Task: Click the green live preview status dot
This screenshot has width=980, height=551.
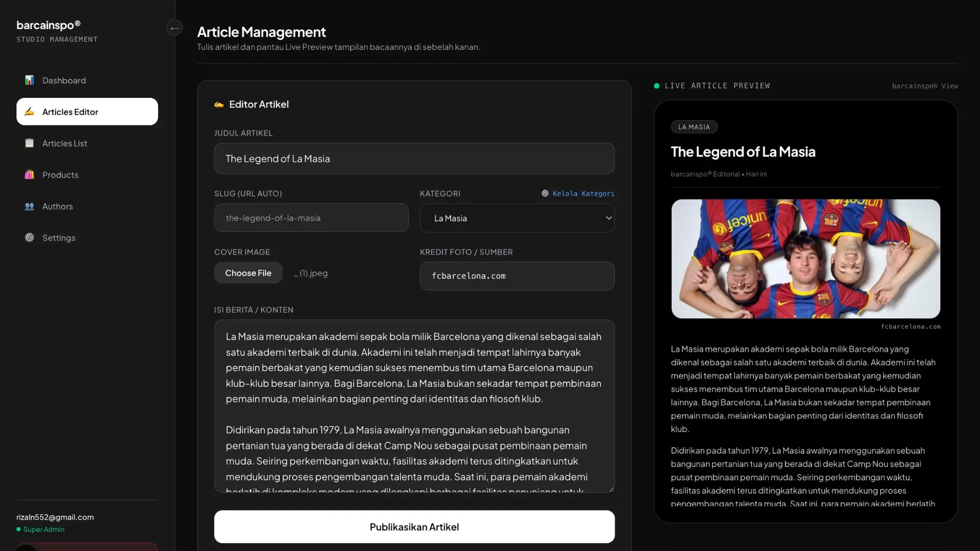Action: click(x=657, y=86)
